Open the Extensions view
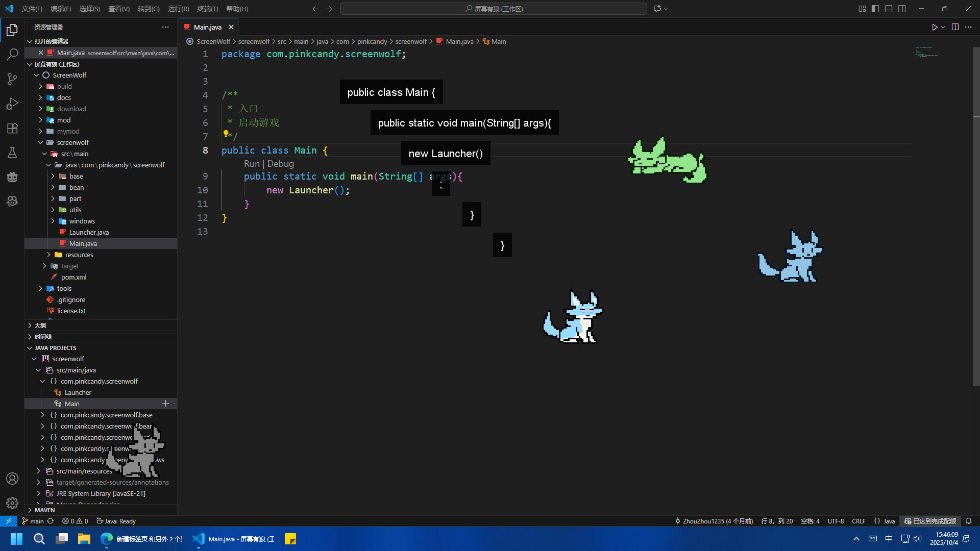Image resolution: width=980 pixels, height=551 pixels. pyautogui.click(x=12, y=128)
